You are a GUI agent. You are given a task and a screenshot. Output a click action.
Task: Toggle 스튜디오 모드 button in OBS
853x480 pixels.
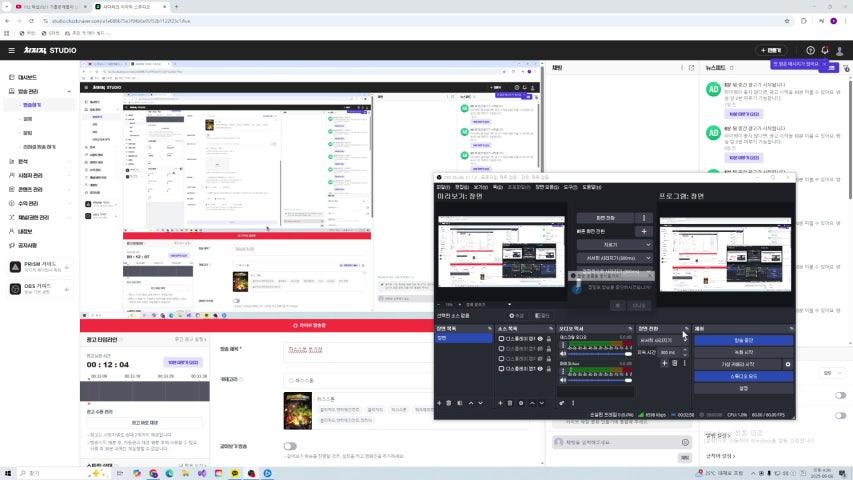[x=743, y=376]
